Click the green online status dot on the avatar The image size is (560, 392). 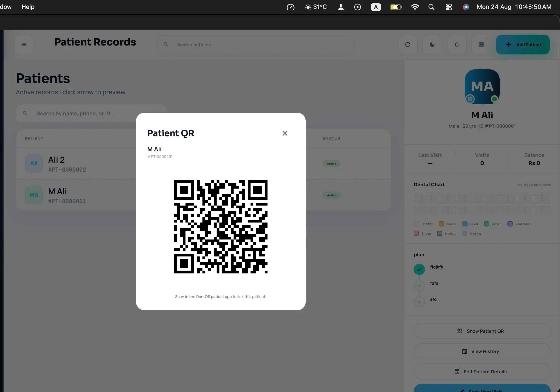[494, 99]
